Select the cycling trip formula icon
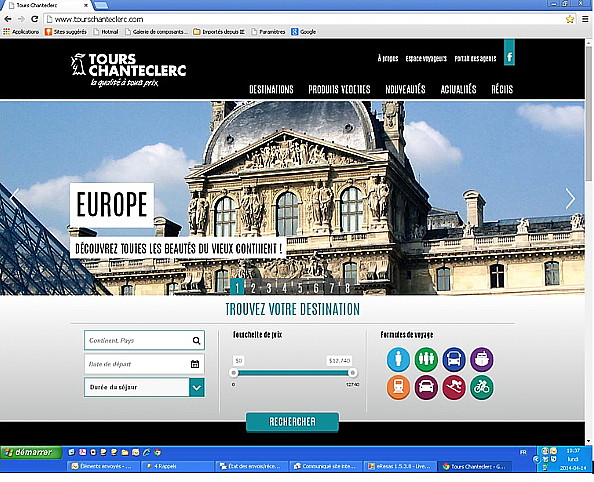Image resolution: width=594 pixels, height=482 pixels. click(x=481, y=387)
